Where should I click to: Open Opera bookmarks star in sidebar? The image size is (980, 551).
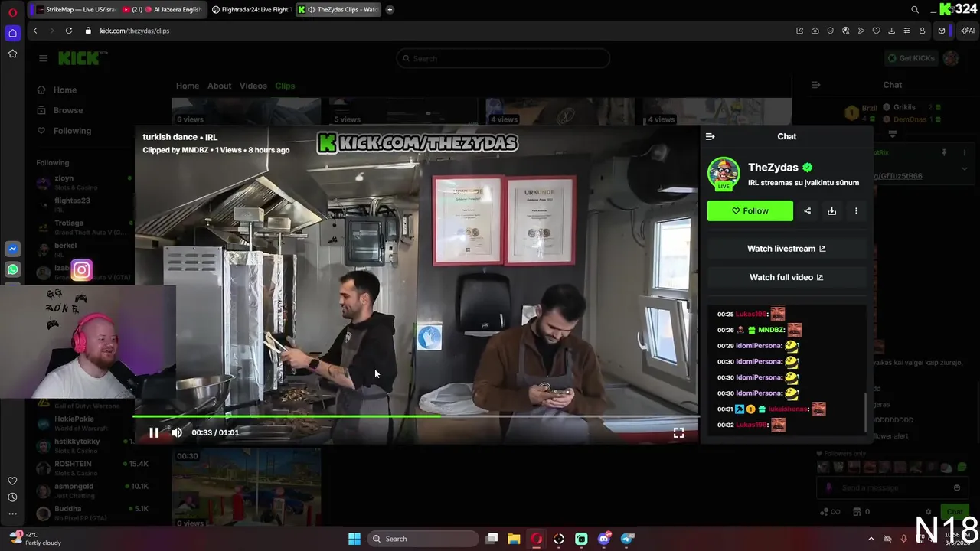point(12,54)
